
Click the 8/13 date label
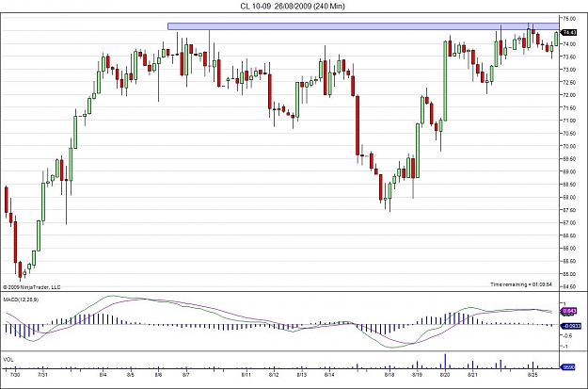pyautogui.click(x=301, y=375)
